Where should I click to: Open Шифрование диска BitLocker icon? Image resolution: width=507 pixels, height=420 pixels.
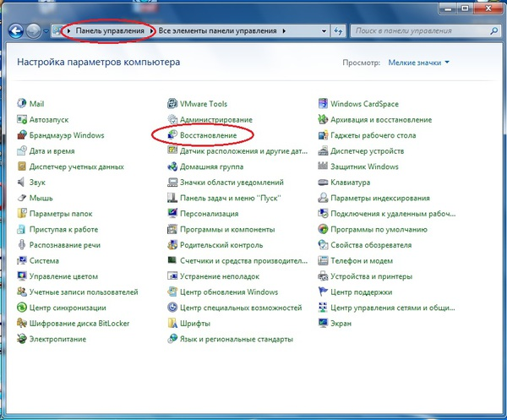tap(22, 323)
